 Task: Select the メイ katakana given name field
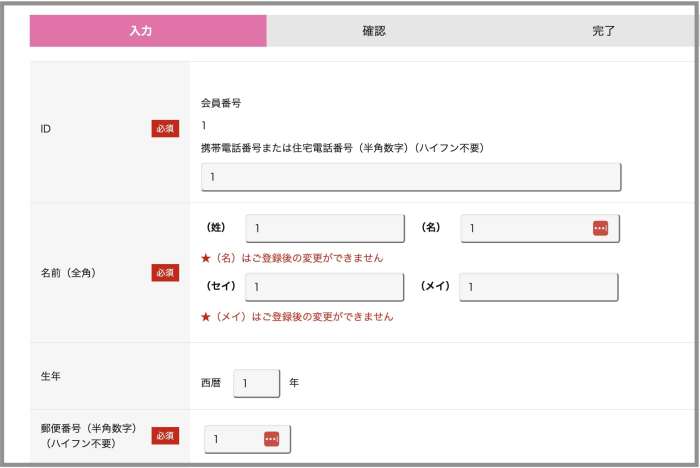538,287
